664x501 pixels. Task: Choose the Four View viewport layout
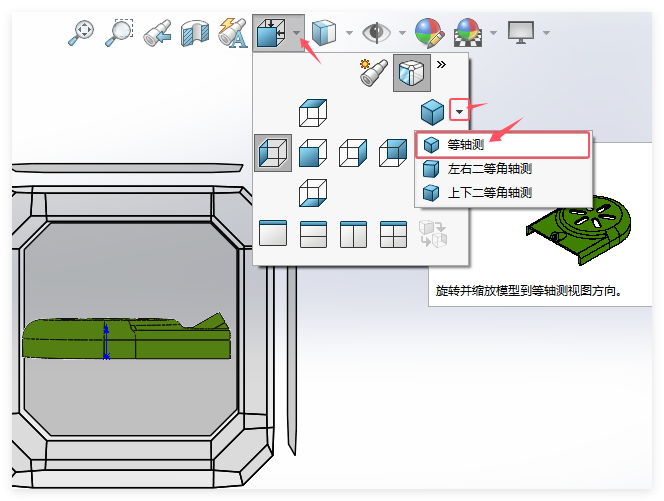click(x=393, y=234)
